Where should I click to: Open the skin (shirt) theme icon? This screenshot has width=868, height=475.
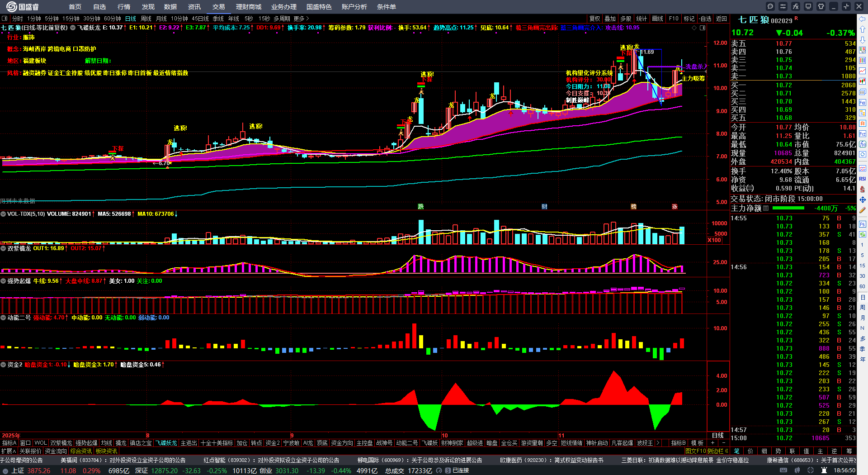(x=821, y=6)
